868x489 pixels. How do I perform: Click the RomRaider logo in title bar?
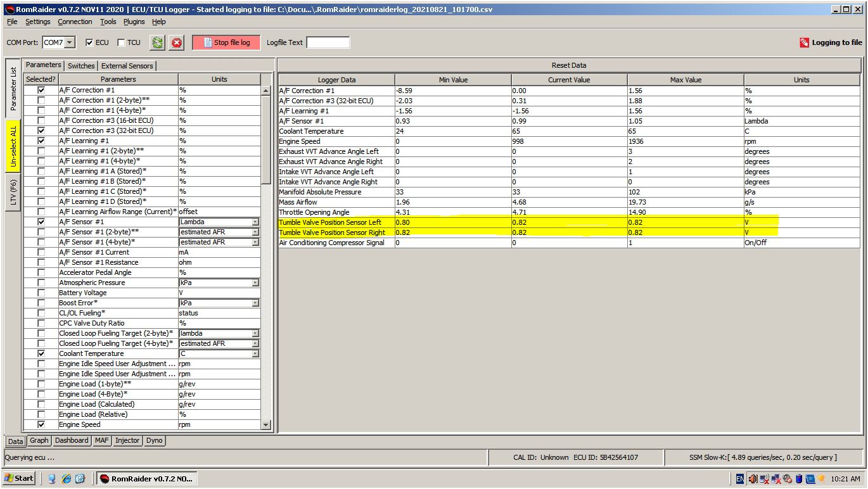9,10
